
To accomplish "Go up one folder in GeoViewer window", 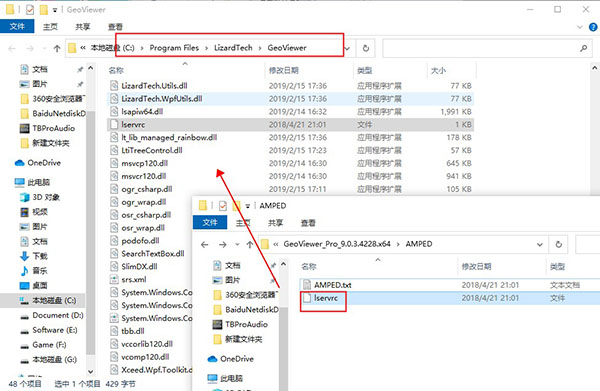I will coord(57,48).
